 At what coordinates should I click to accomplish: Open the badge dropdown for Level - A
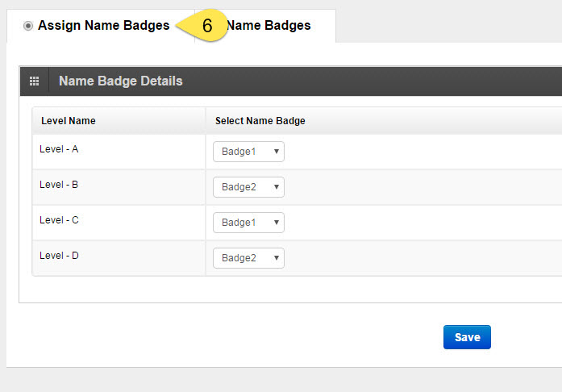pyautogui.click(x=248, y=152)
